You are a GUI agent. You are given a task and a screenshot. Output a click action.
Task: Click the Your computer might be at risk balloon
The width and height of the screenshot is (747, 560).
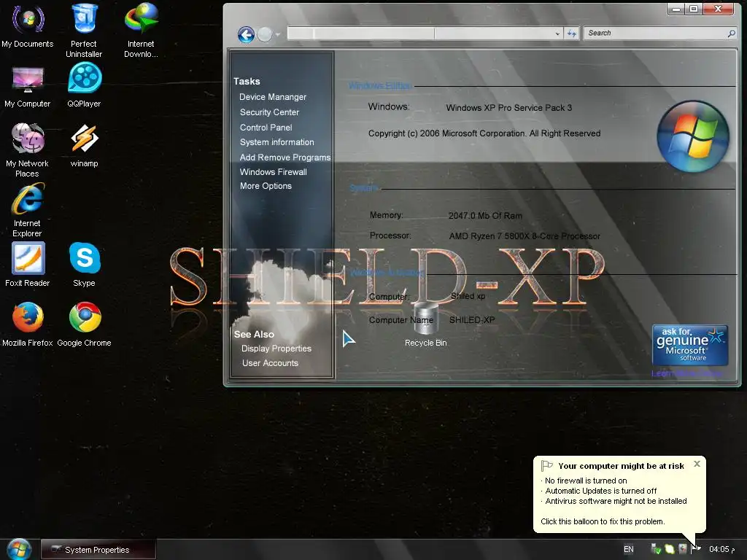(619, 494)
